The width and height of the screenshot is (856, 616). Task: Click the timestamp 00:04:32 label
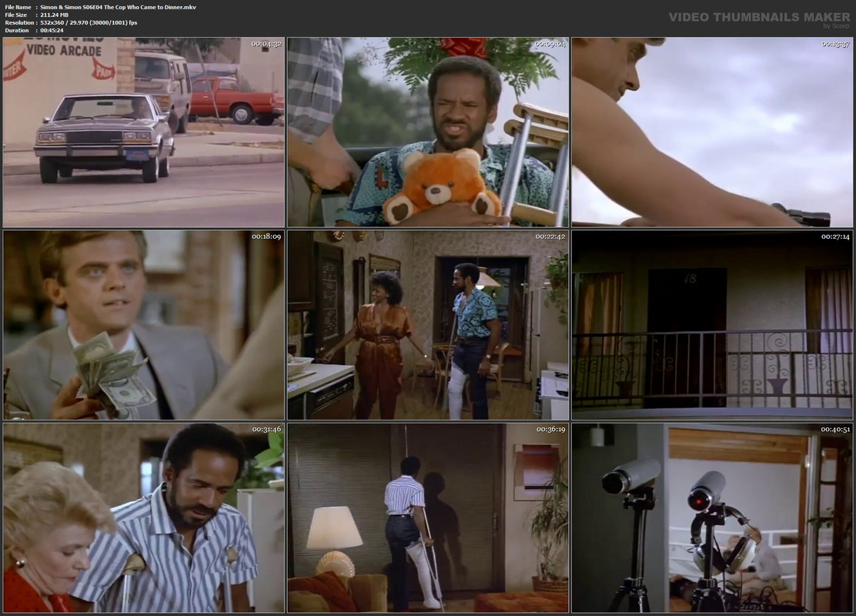266,44
